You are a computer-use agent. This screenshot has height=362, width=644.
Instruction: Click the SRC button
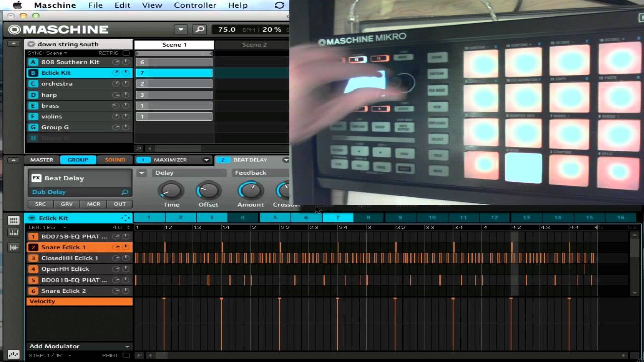(40, 204)
